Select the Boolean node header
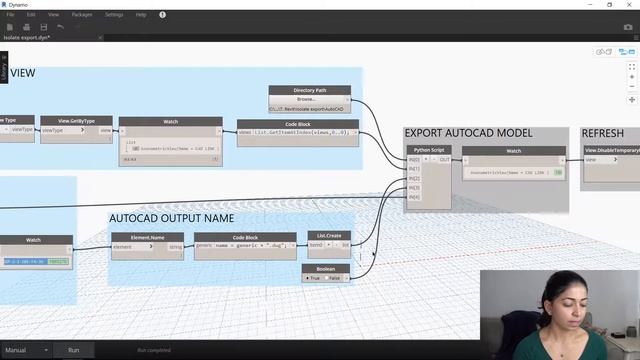This screenshot has width=640, height=360. [x=326, y=269]
